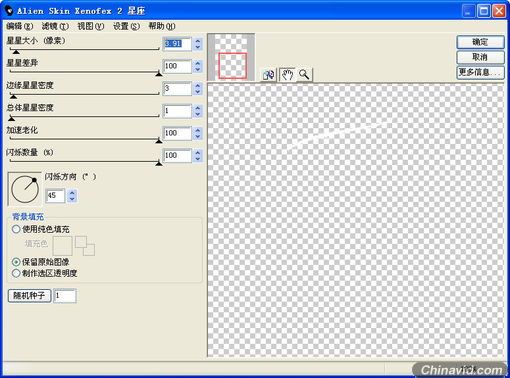Decrease 星星大小 value with down arrow
Screen dimensions: 510x378
(x=198, y=47)
